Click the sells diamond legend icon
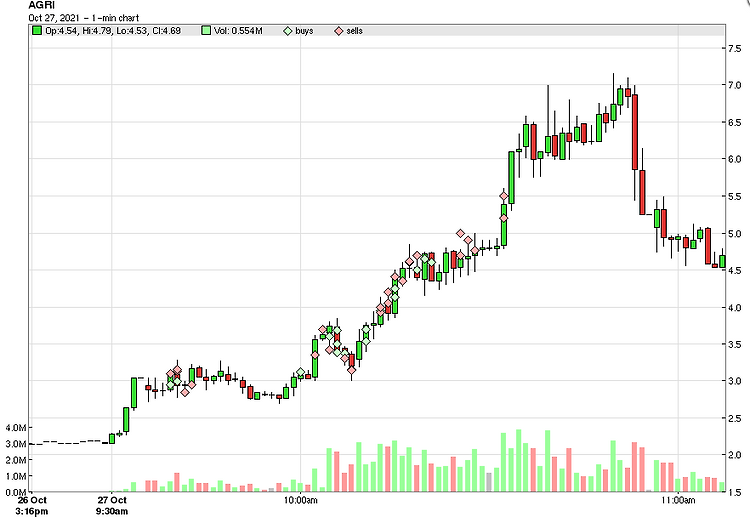 point(339,31)
